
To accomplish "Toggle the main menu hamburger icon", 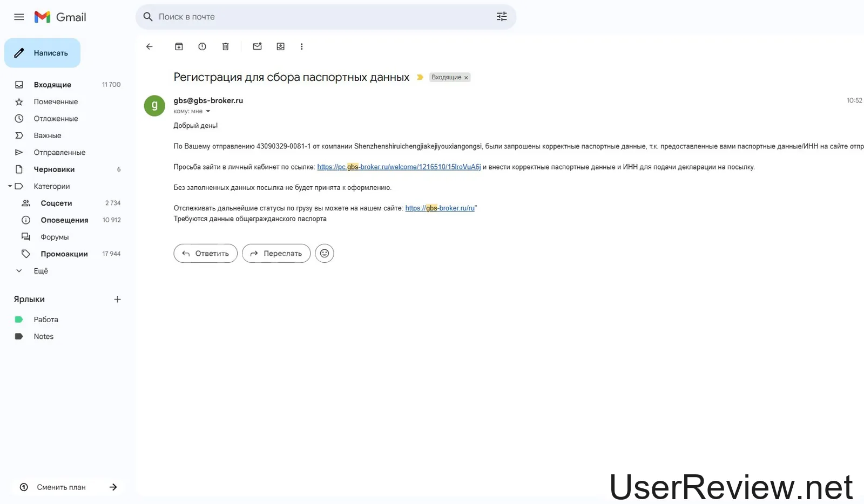I will pos(19,17).
